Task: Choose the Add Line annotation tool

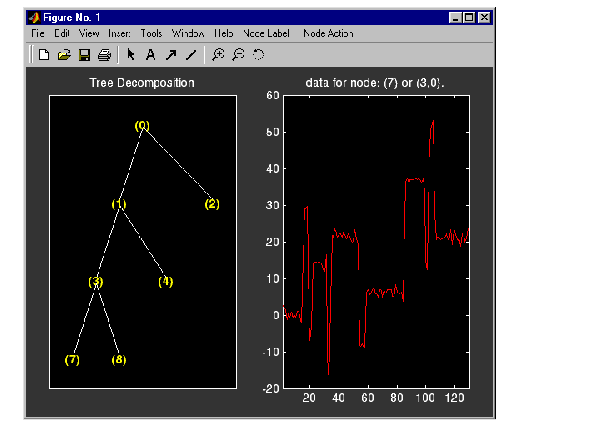Action: click(191, 55)
